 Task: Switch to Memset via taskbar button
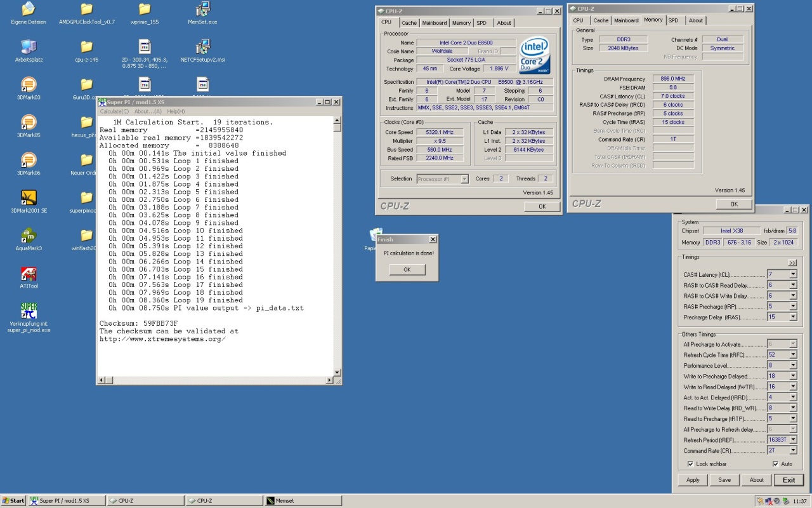303,500
